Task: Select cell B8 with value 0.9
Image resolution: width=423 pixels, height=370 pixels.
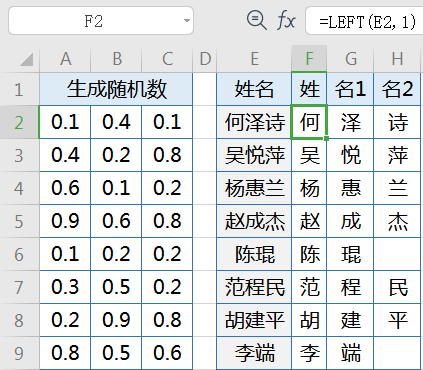Action: 116,320
